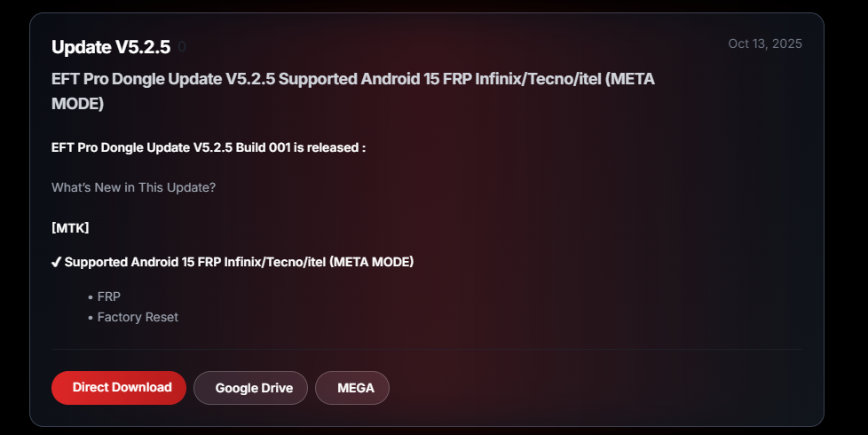Screen dimensions: 868x435
Task: Click empty card space right of MEGA button
Action: pyautogui.click(x=604, y=388)
